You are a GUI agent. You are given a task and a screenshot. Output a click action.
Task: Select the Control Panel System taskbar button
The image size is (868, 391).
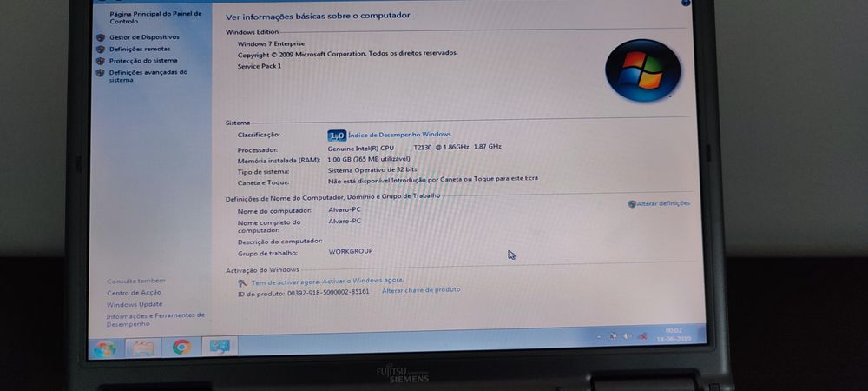(x=220, y=347)
